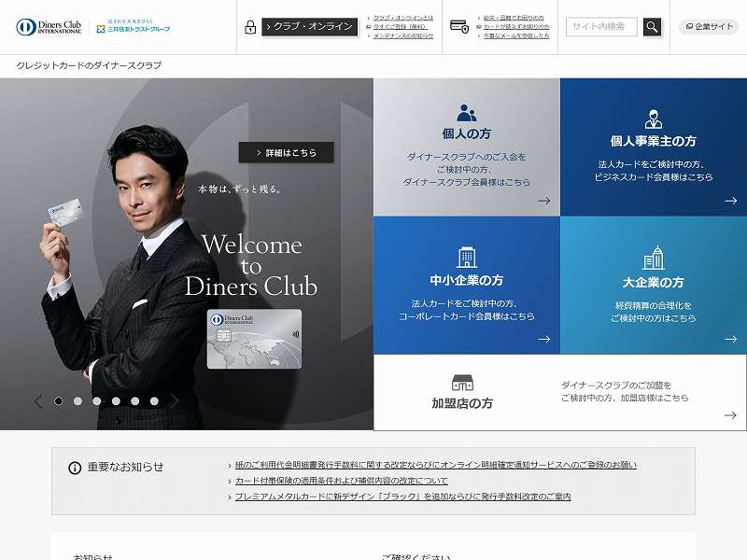The width and height of the screenshot is (747, 560).
Task: Open the 中小企業の方 heading
Action: [466, 281]
